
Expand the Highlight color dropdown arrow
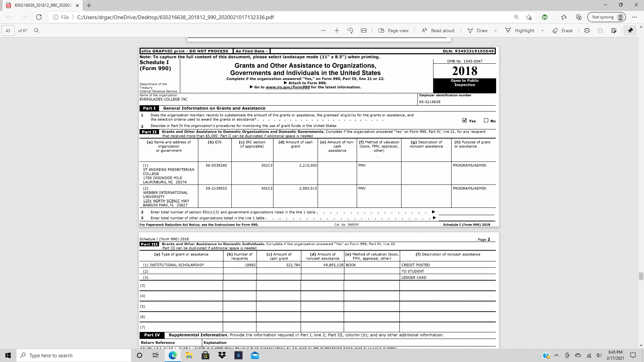pos(542,31)
